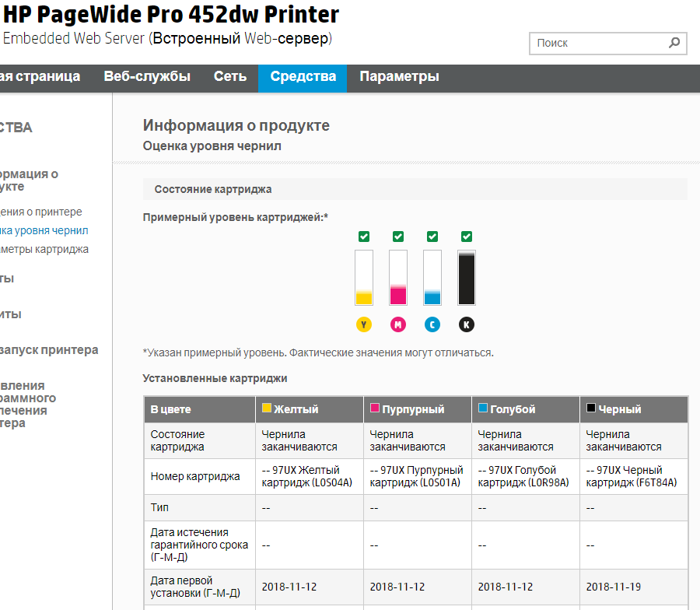Click the magenta ink level gauge
Image resolution: width=700 pixels, height=610 pixels.
click(x=398, y=278)
